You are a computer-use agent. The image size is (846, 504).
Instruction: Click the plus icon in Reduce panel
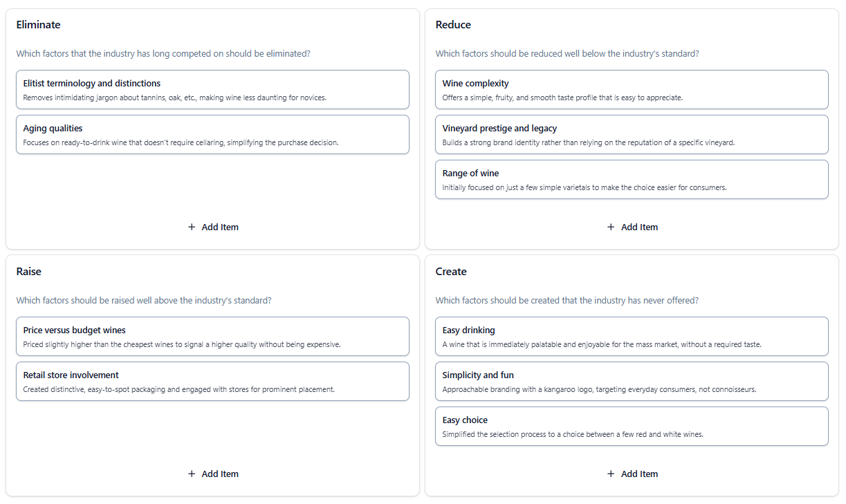611,227
